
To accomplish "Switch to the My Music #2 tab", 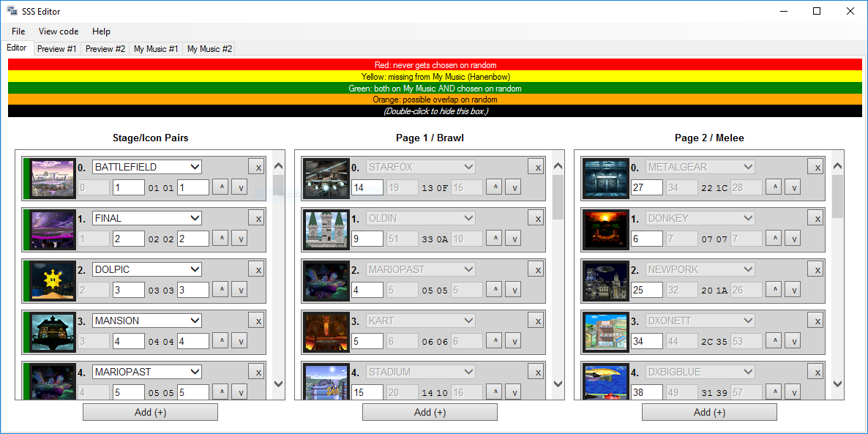I will (x=210, y=49).
